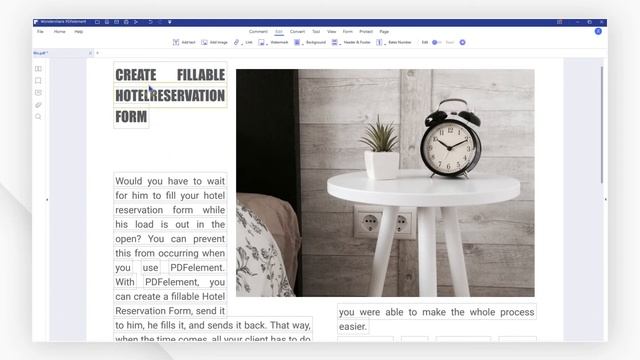The width and height of the screenshot is (640, 360).
Task: Open the bookmarks panel in the left sidebar
Action: pyautogui.click(x=38, y=80)
